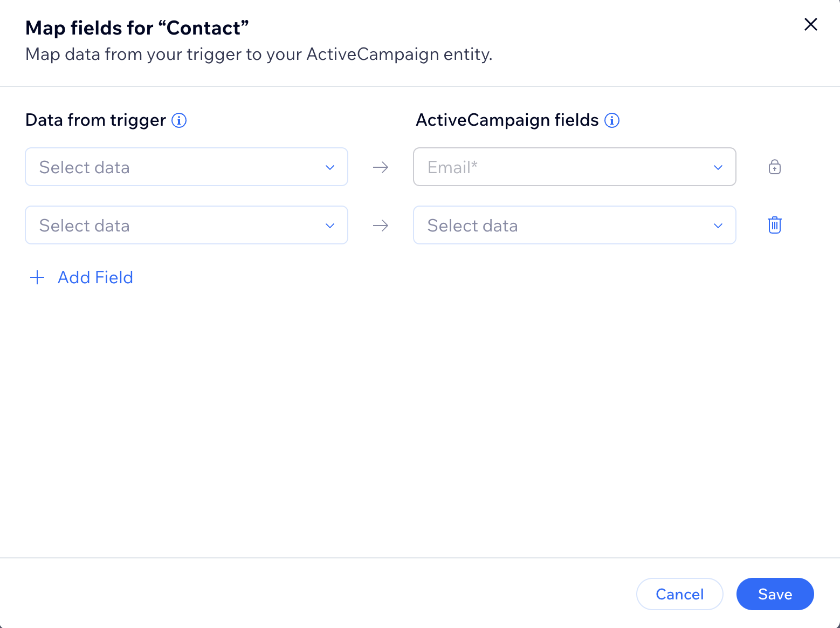Open the second ActiveCampaign Select data dropdown
Viewport: 840px width, 628px height.
pyautogui.click(x=575, y=225)
